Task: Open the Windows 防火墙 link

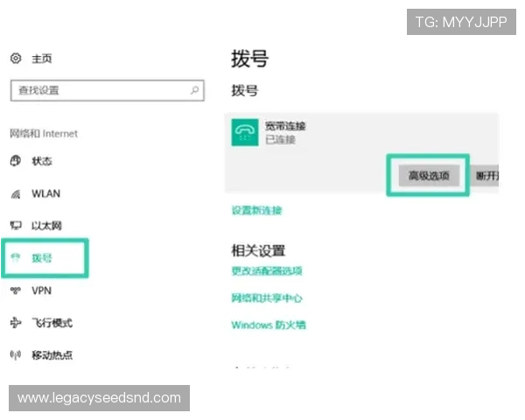Action: [269, 325]
